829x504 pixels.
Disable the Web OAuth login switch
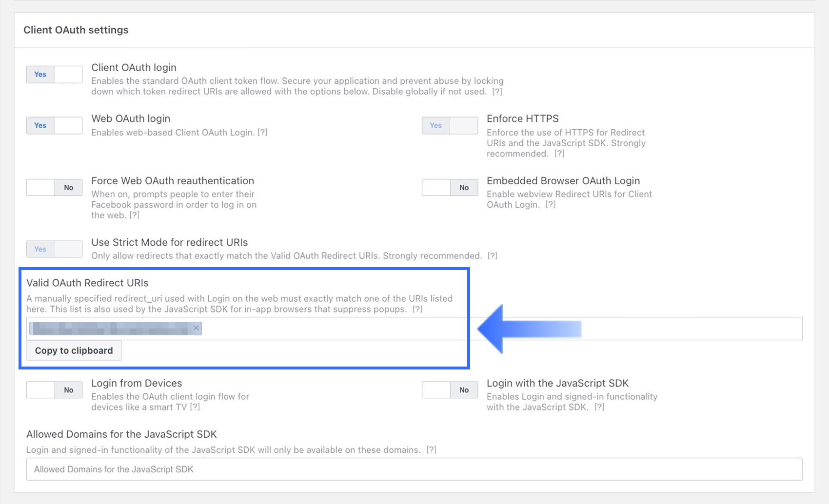[x=54, y=126]
